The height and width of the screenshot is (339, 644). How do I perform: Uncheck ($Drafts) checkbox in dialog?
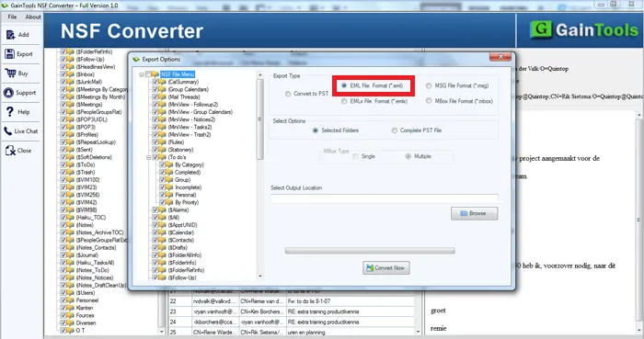point(155,247)
